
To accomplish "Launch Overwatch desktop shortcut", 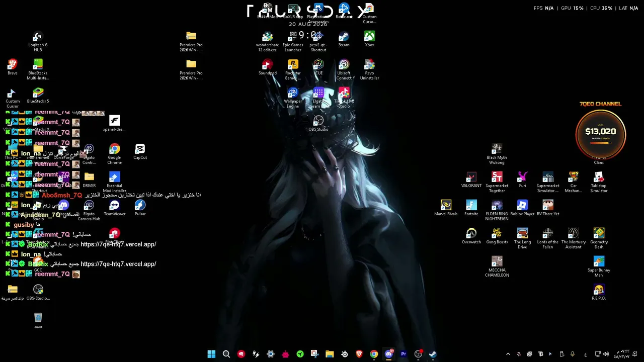I will click(x=471, y=236).
